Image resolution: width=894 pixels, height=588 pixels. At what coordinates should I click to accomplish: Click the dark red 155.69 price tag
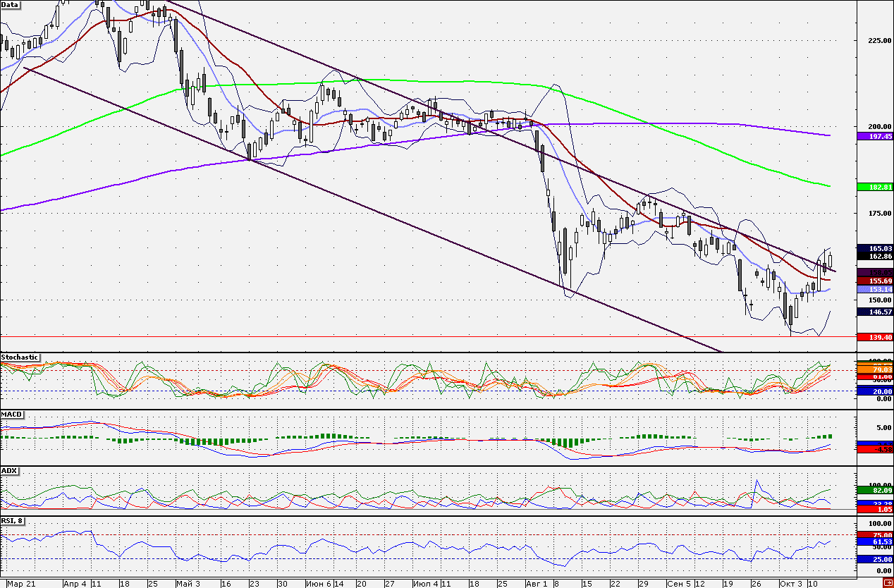coord(875,281)
